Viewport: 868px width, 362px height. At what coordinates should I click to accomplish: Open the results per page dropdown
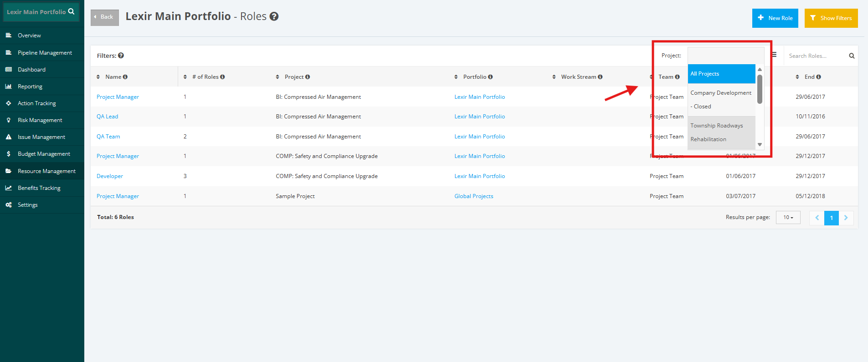click(788, 218)
